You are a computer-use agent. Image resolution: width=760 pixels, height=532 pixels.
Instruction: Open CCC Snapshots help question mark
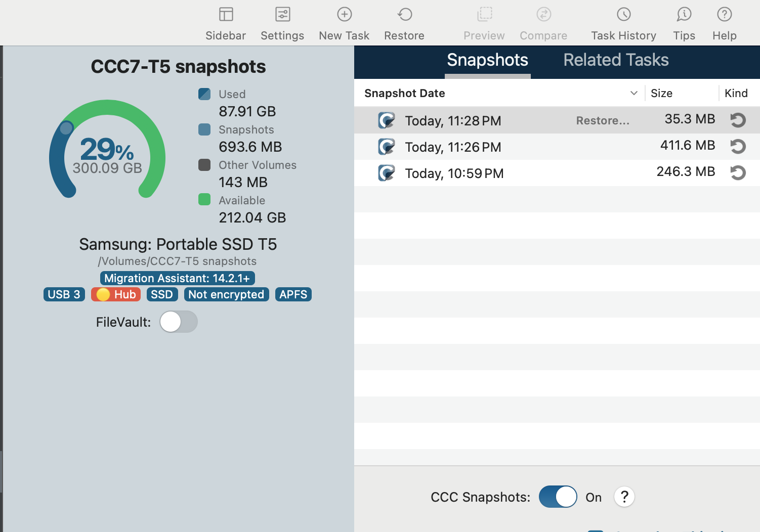[x=624, y=497]
